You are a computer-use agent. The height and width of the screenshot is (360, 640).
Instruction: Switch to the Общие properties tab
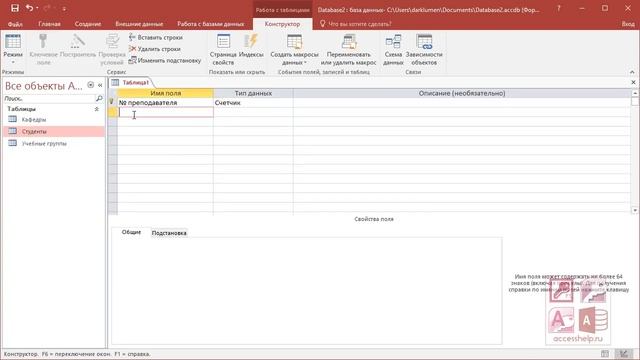point(131,232)
